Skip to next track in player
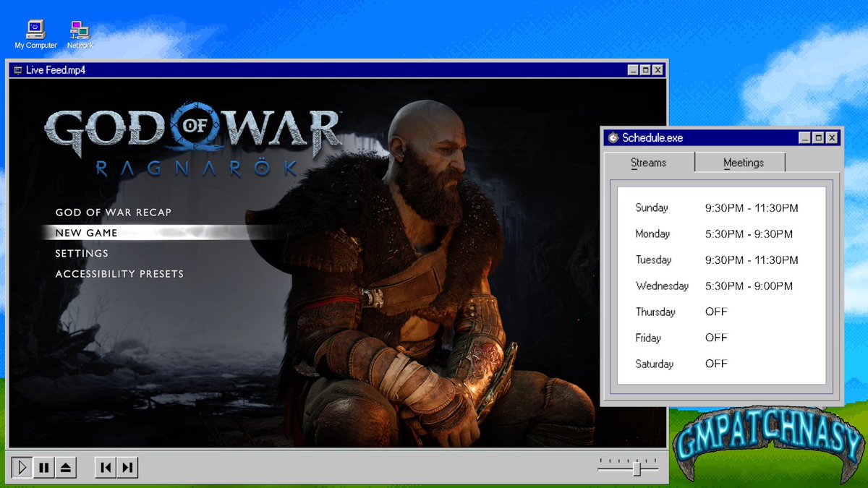This screenshot has height=488, width=868. (127, 468)
